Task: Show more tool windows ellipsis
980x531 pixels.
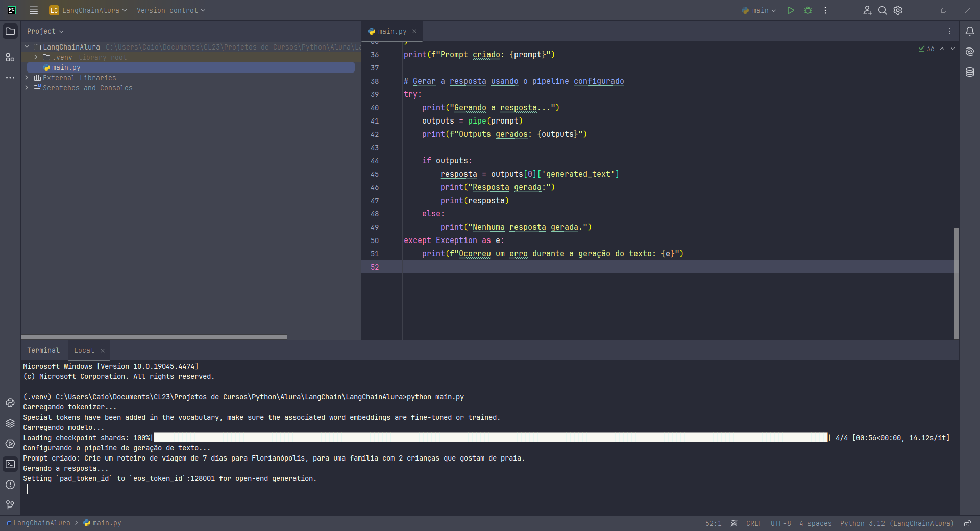Action: (10, 78)
